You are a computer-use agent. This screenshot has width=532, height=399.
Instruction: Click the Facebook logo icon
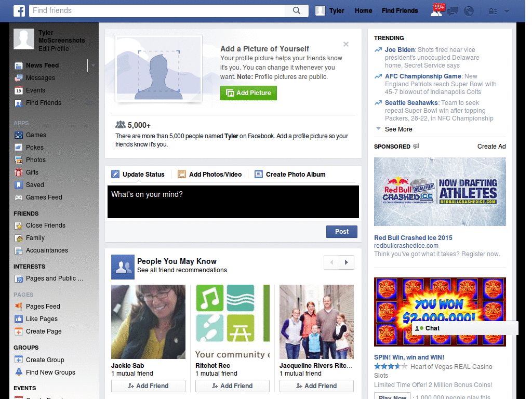click(x=19, y=11)
